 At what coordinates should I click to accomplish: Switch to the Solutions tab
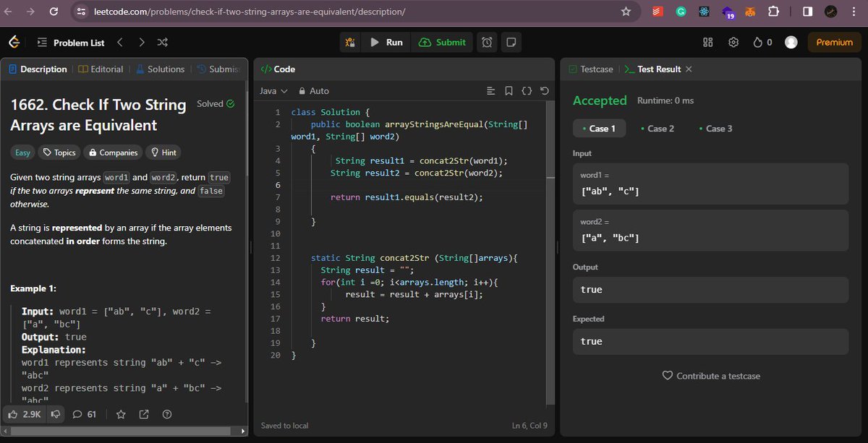[x=160, y=69]
